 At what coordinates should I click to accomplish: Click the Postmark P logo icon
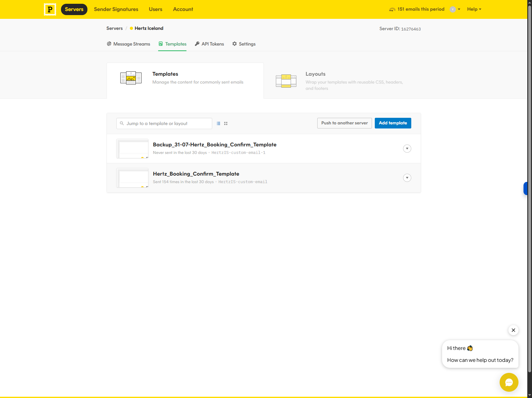coord(50,9)
